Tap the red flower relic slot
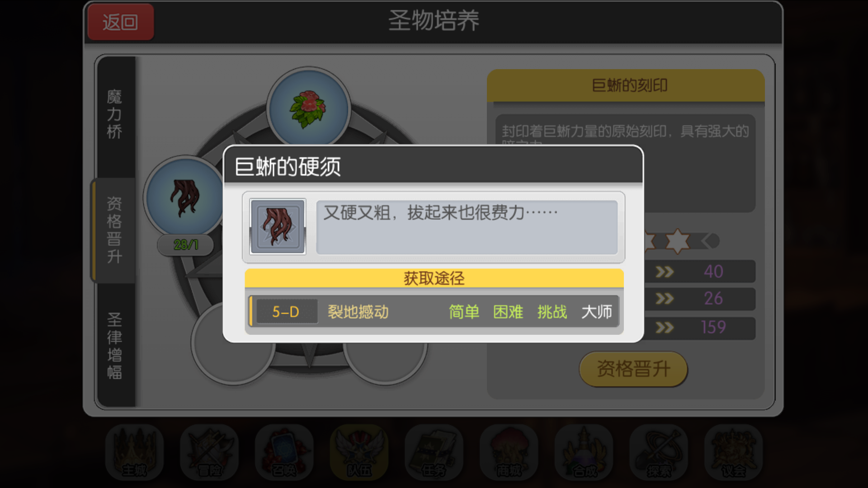This screenshot has height=488, width=868. (308, 109)
